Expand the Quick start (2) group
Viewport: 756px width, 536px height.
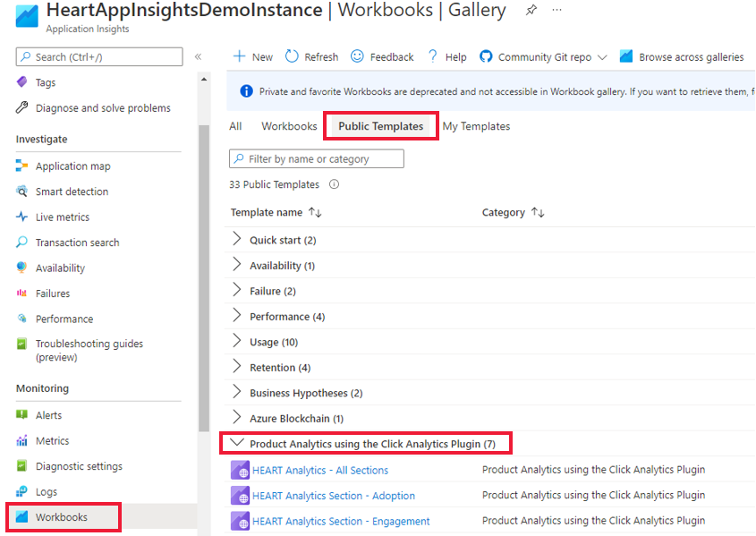coord(236,239)
